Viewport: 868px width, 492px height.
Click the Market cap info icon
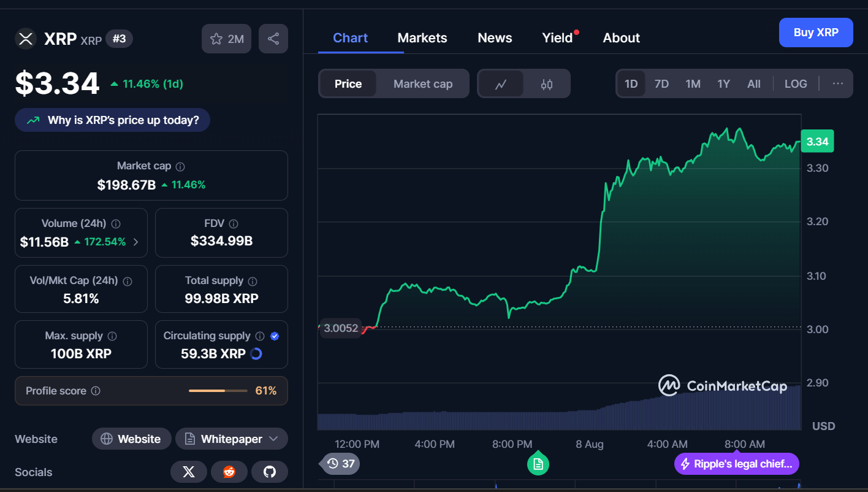point(180,166)
